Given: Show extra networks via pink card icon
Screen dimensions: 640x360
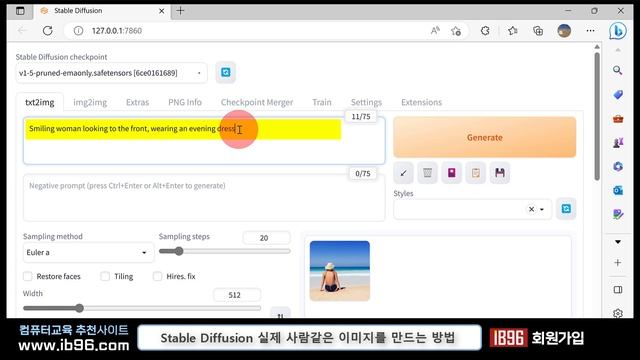Looking at the screenshot, I should (x=451, y=173).
